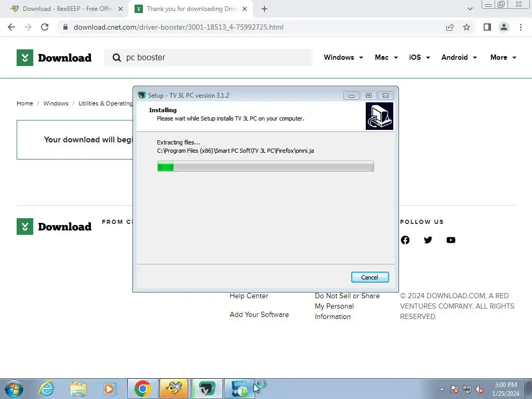Open Windows Explorer folder in taskbar

pos(78,389)
